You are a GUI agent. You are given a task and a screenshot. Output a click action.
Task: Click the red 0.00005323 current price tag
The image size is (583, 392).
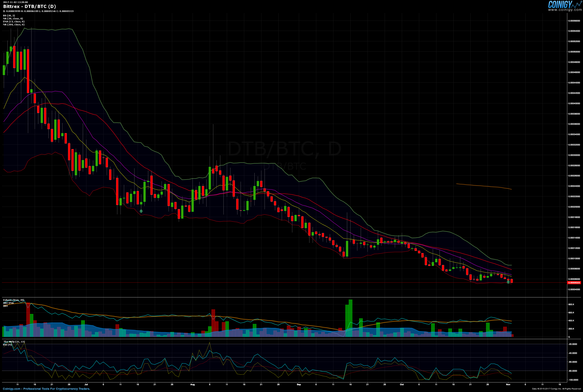(x=574, y=283)
